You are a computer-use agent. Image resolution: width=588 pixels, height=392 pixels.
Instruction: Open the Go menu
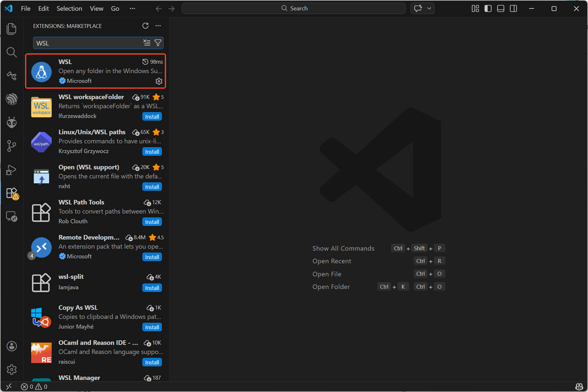pyautogui.click(x=115, y=8)
